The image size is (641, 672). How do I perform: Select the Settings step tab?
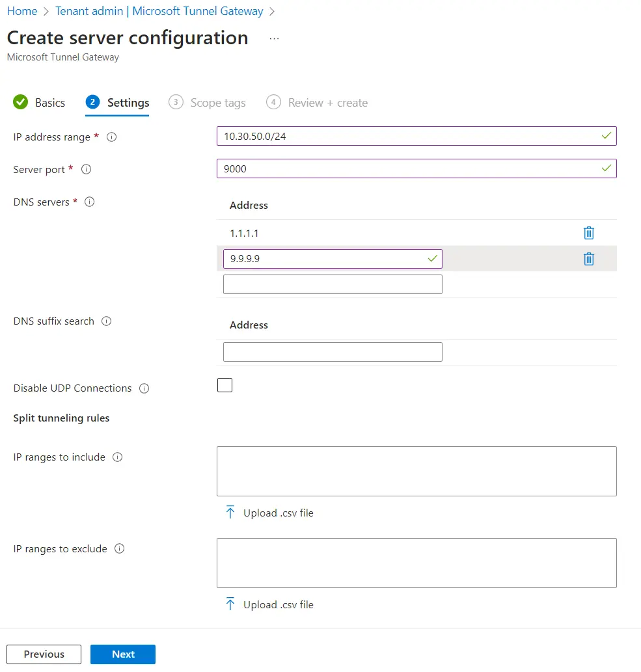pyautogui.click(x=118, y=103)
